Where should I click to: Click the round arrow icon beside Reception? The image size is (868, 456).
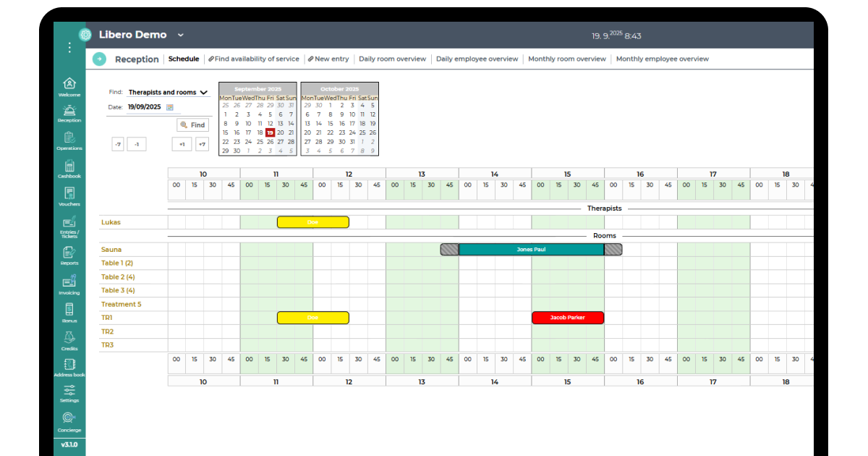point(100,59)
